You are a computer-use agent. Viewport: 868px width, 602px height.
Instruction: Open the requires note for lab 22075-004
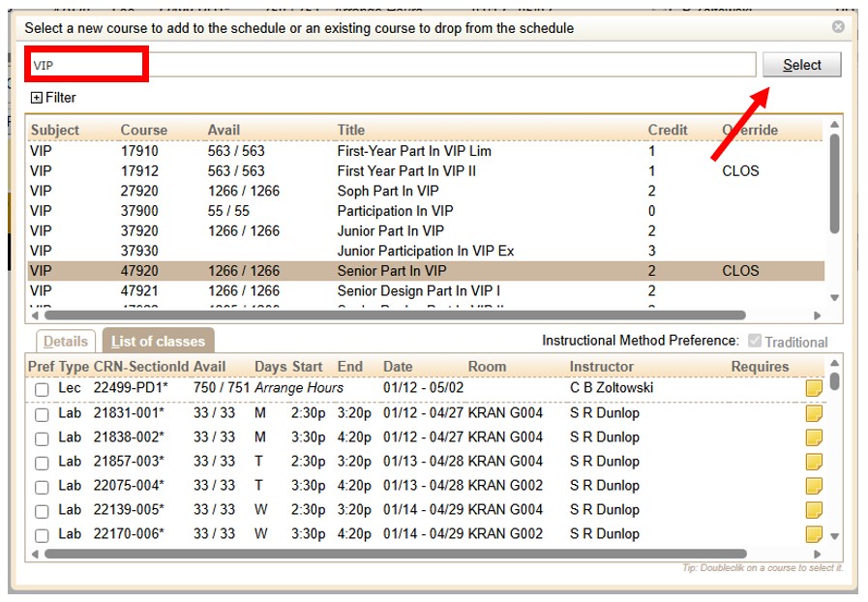(x=814, y=487)
